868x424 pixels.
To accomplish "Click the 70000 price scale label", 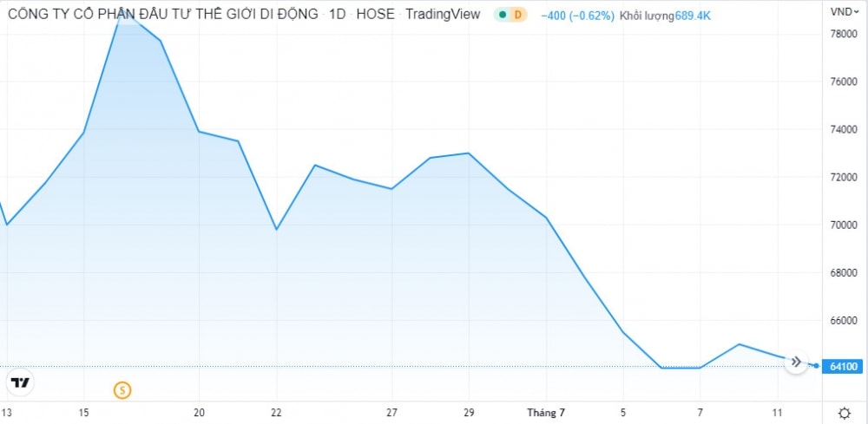I will [844, 225].
